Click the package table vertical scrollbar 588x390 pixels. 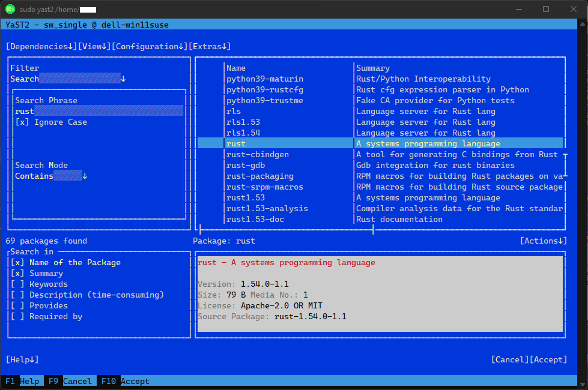pos(565,165)
